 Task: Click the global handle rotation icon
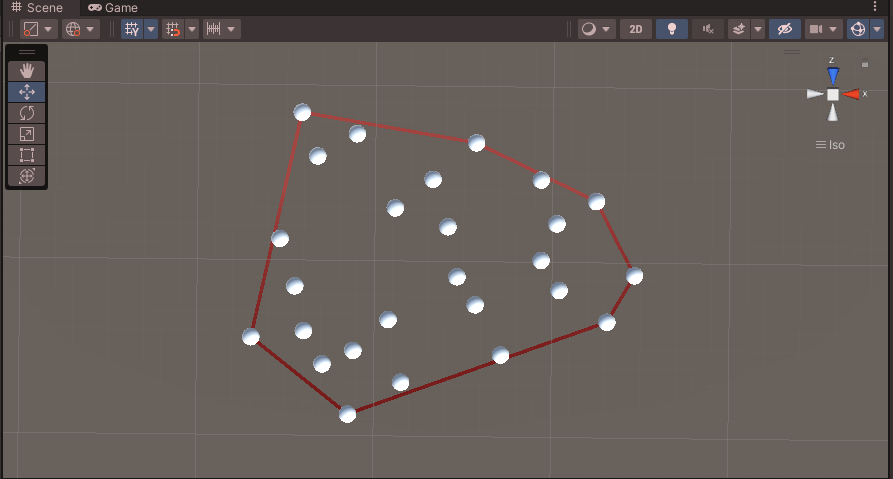[x=73, y=29]
